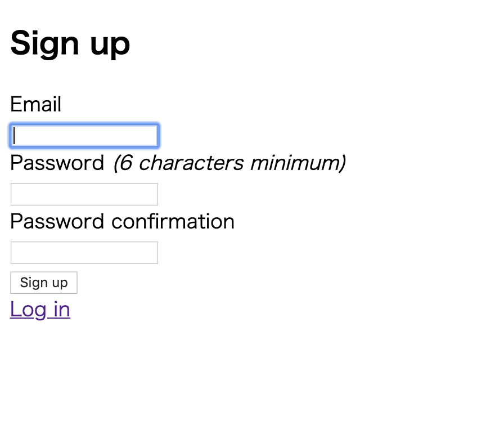Screen dimensions: 504x438
Task: Click the Email input field
Action: [84, 136]
